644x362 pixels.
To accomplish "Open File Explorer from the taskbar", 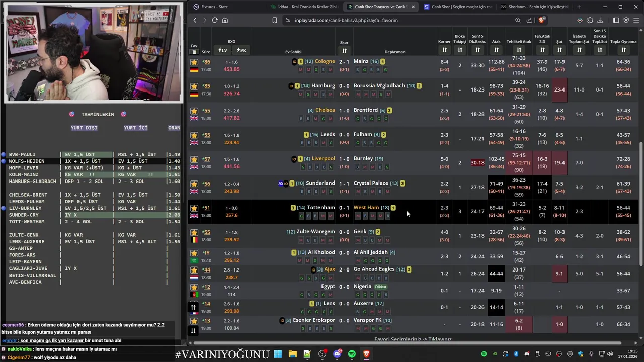I will tap(292, 354).
